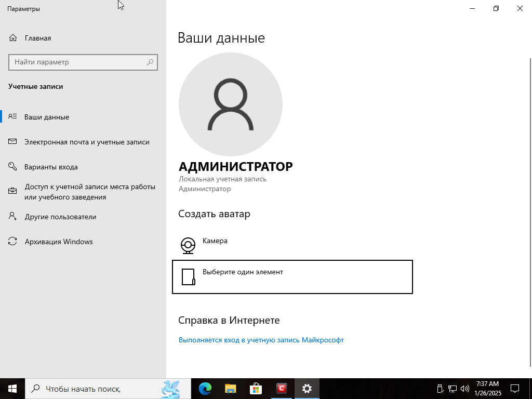Click the Справка в Интернете heading
The image size is (532, 399).
click(x=229, y=320)
